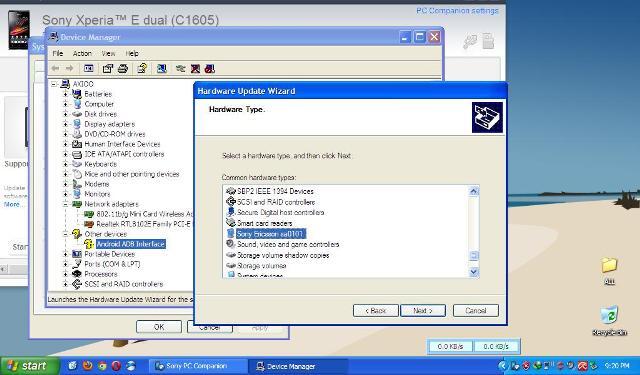
Task: Click hardware list scrollbar up arrow
Action: coord(473,191)
